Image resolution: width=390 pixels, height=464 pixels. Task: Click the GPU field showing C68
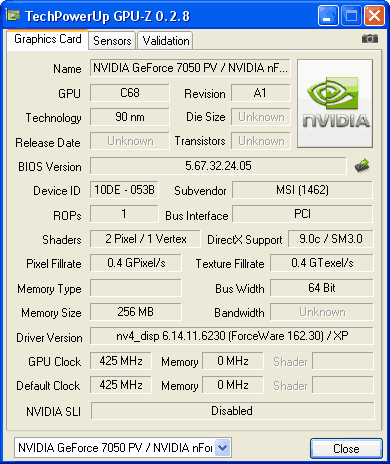130,93
